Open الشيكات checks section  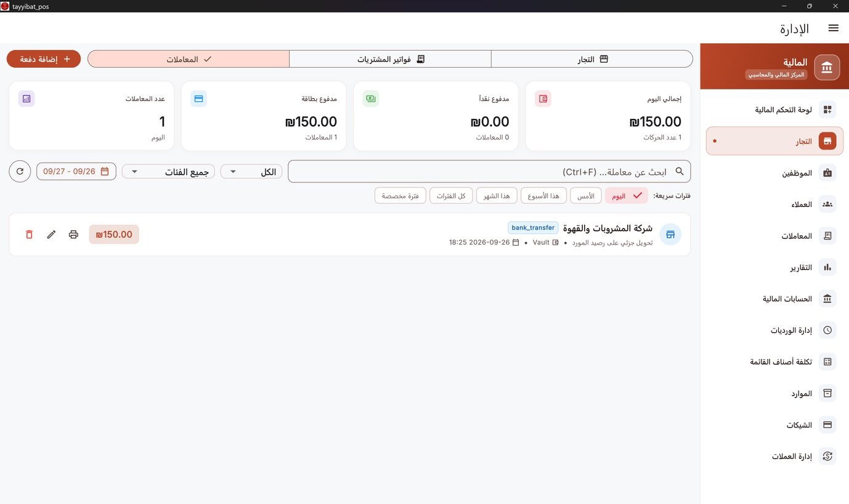pos(774,425)
